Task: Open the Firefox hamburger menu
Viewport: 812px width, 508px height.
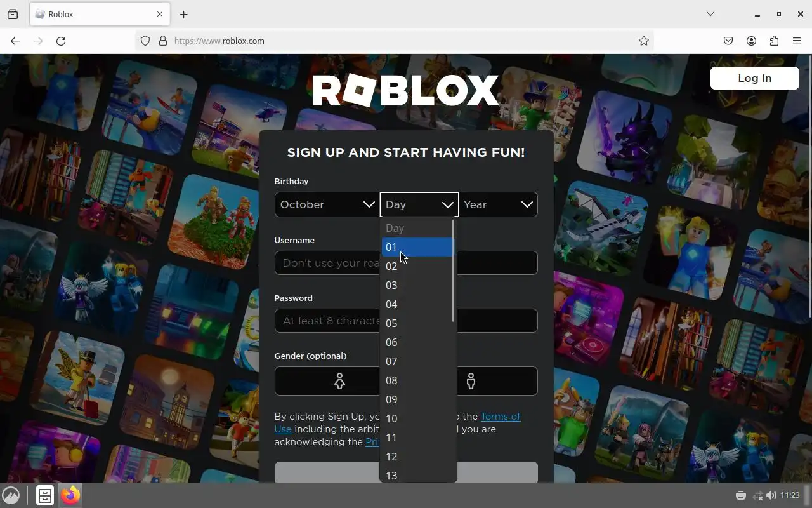Action: 797,41
